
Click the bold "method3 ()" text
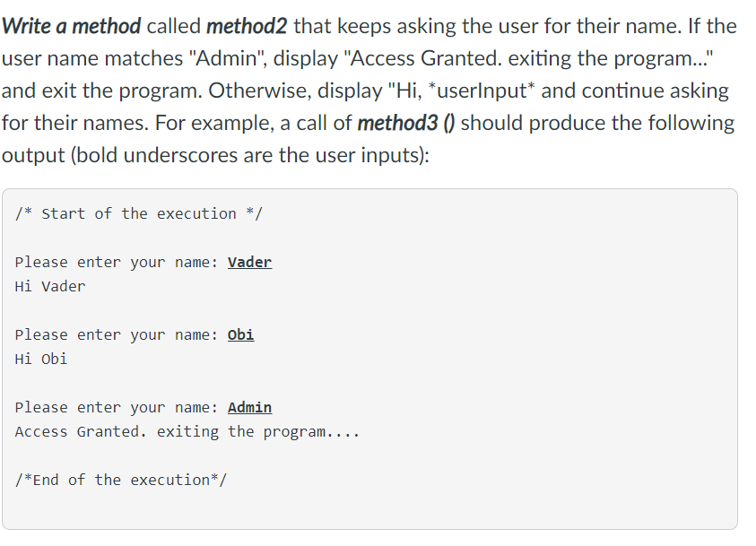point(406,123)
